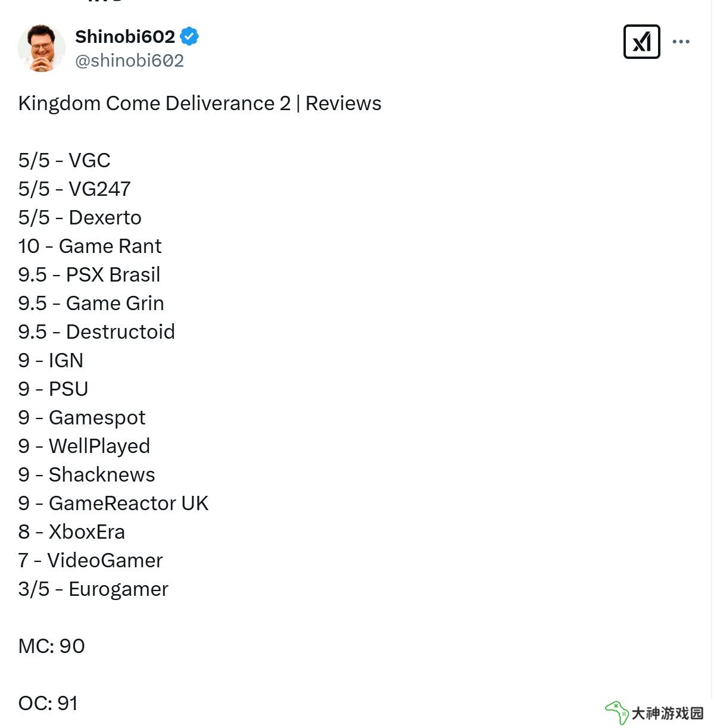Open the three-dot more options menu
The image size is (714, 728).
pos(681,42)
